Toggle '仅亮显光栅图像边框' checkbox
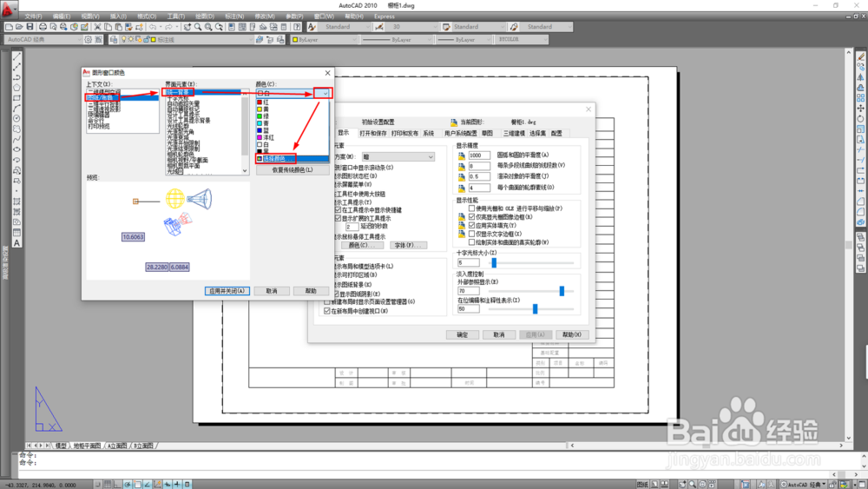Image resolution: width=868 pixels, height=489 pixels. click(471, 217)
